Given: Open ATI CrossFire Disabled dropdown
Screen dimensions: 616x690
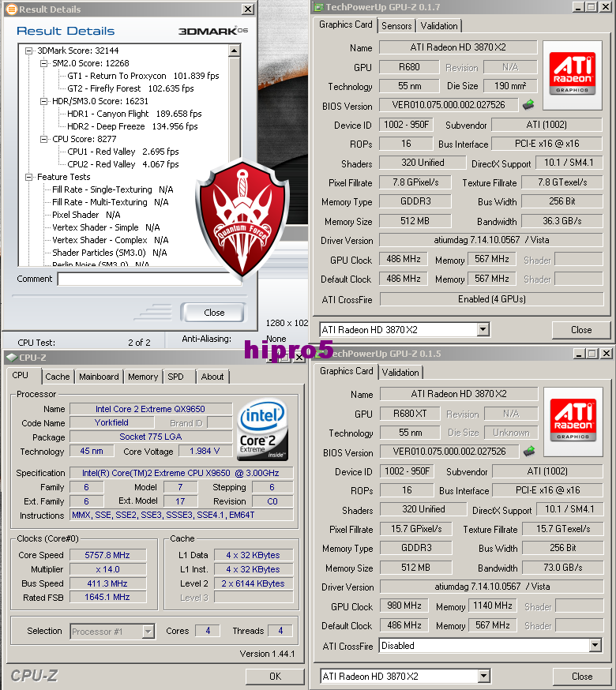Looking at the screenshot, I should (x=595, y=646).
